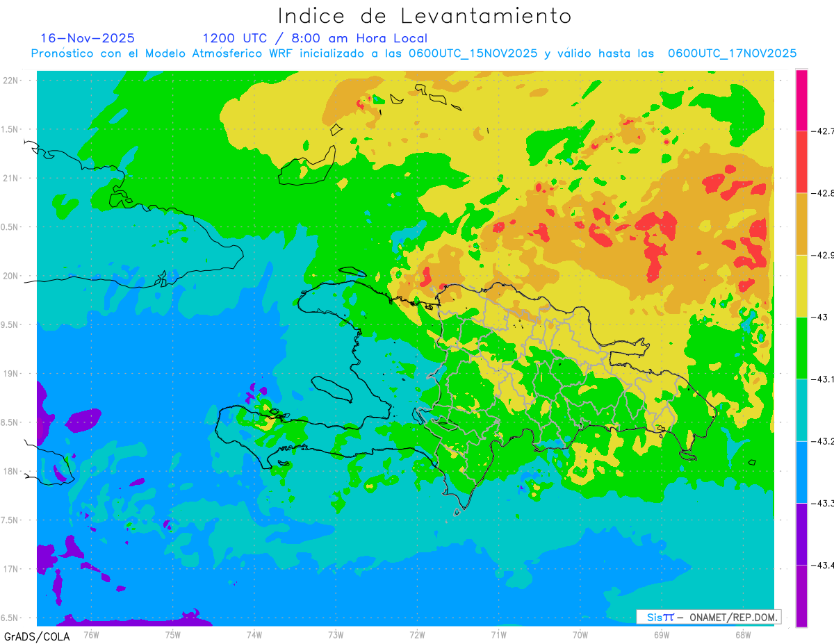
Task: Pick the magenta swatch on the color bar
Action: 801,100
